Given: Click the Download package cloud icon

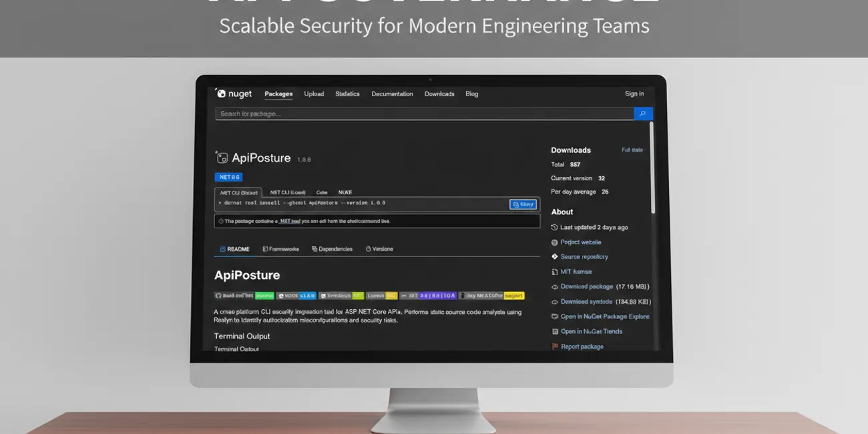Looking at the screenshot, I should click(x=554, y=286).
